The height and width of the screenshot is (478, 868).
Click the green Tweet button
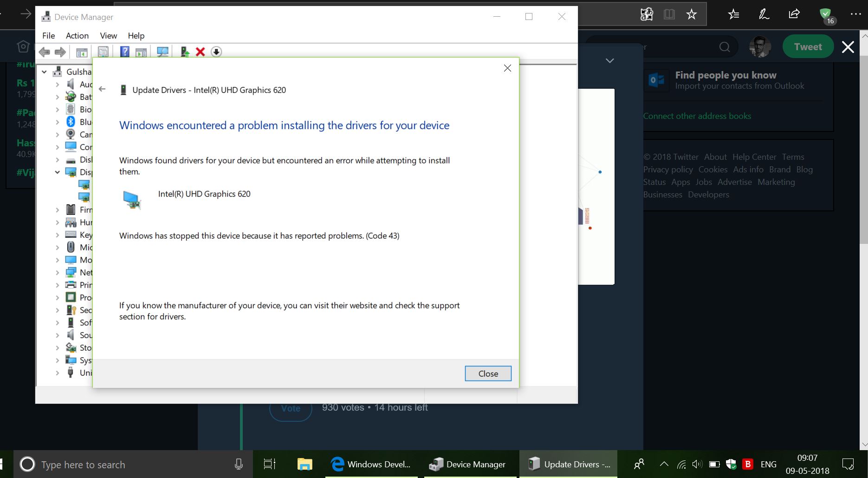coord(808,47)
